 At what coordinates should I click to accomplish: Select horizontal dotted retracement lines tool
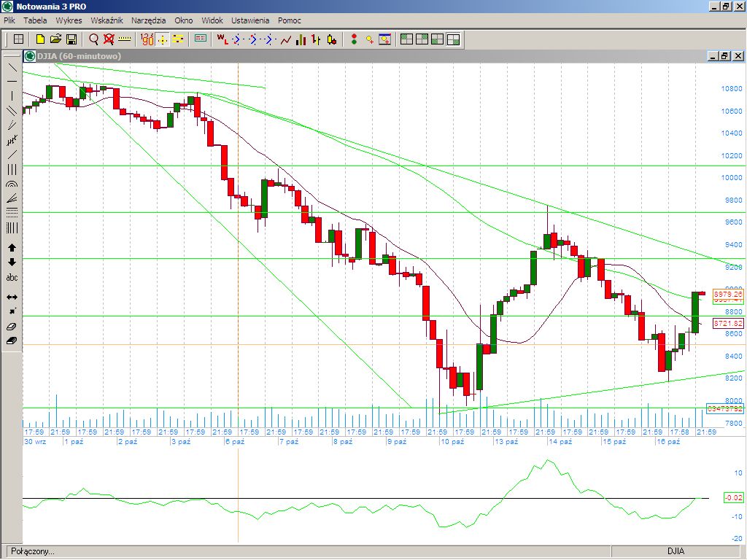pos(12,213)
